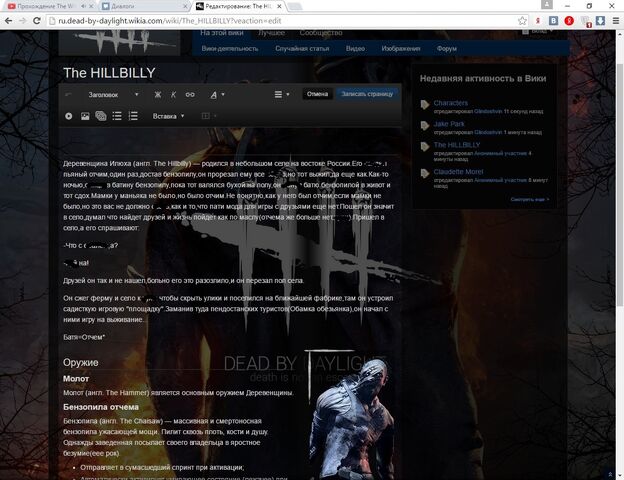Cancel editing with the Отмена button
This screenshot has width=624, height=480.
click(317, 94)
